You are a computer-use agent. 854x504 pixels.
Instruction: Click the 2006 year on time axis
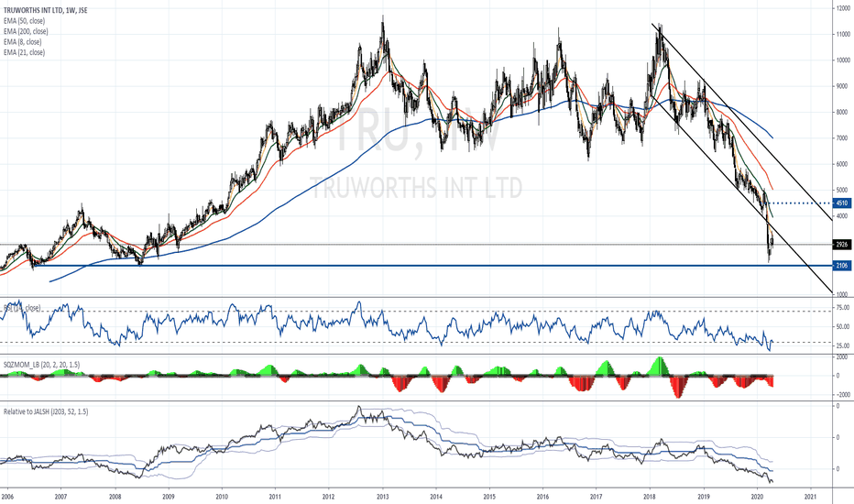tap(7, 497)
